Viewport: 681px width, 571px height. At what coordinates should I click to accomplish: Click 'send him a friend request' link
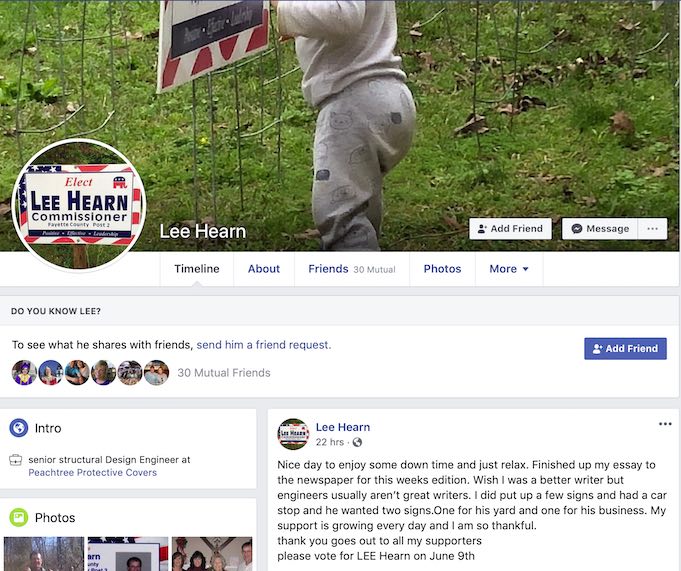264,345
